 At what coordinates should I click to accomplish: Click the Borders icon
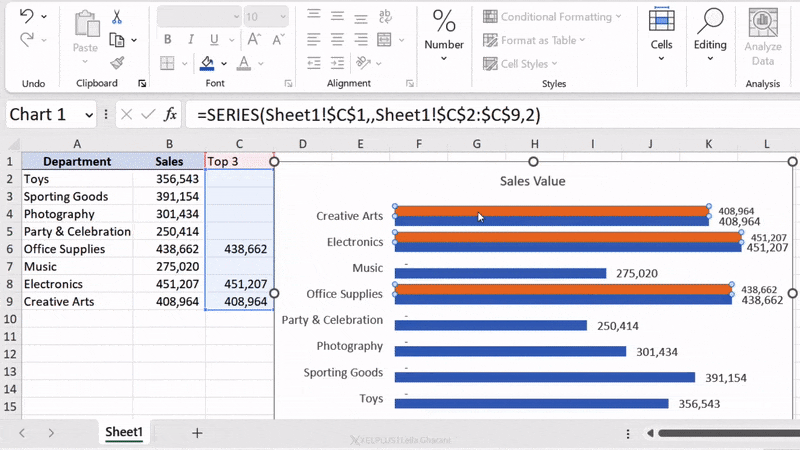click(x=167, y=63)
